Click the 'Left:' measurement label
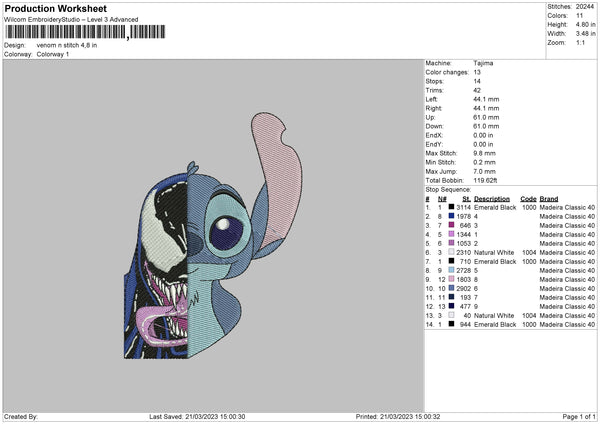 coord(431,99)
